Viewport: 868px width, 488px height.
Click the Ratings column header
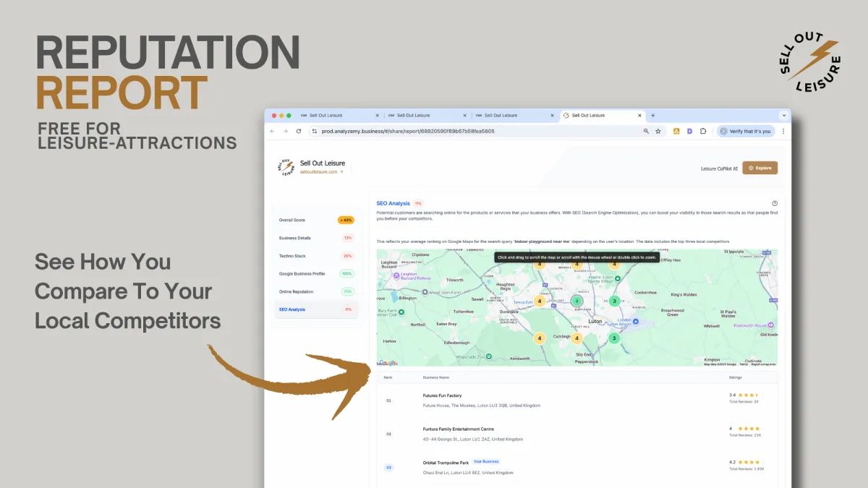736,377
